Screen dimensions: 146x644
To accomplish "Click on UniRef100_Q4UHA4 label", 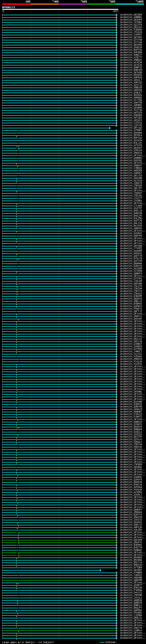I will pos(131,133).
